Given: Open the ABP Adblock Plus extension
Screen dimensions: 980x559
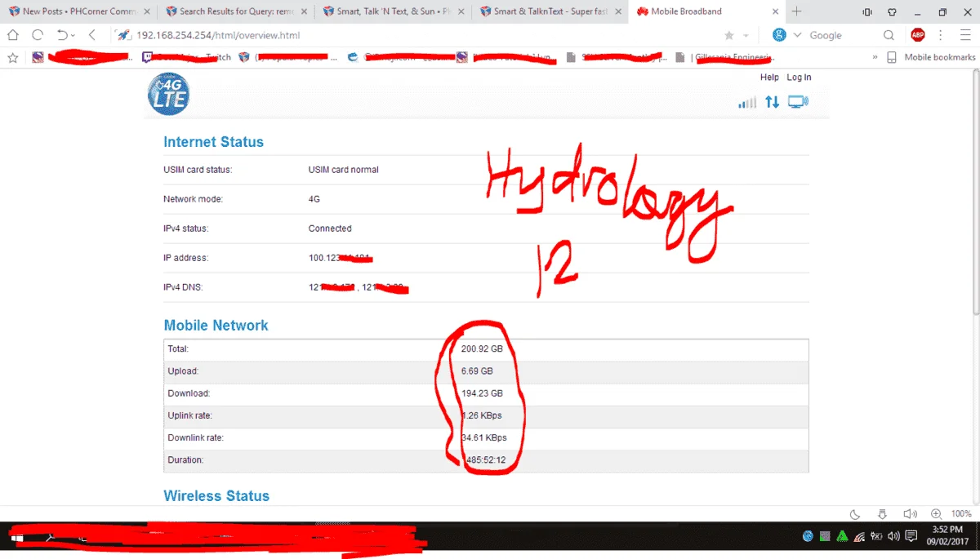Looking at the screenshot, I should point(917,35).
